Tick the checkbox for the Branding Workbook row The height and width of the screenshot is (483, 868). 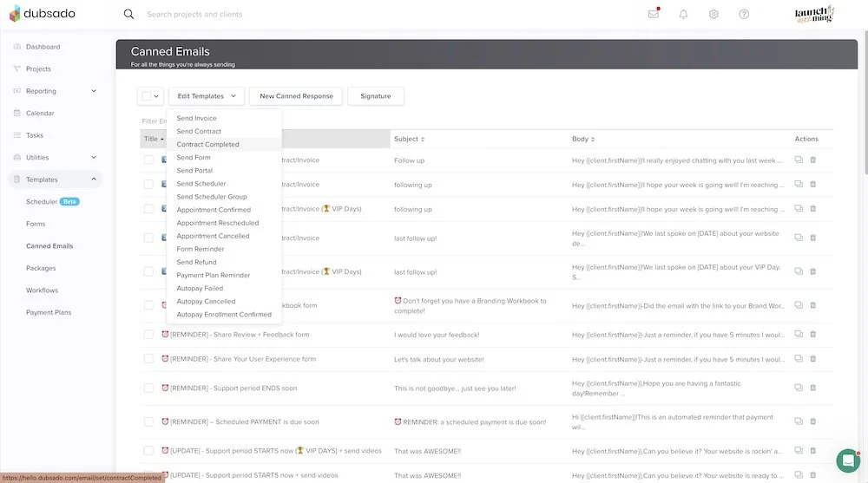[148, 305]
